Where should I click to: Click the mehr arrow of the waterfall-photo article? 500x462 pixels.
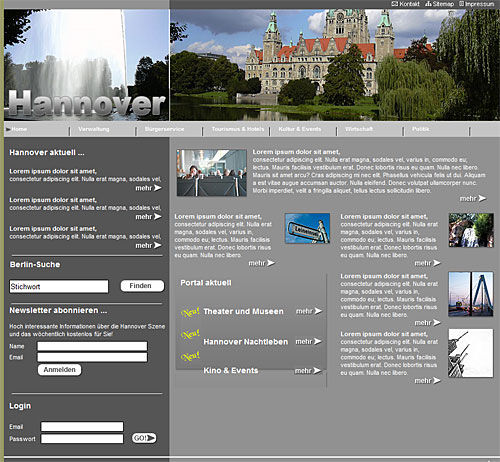[x=428, y=263]
